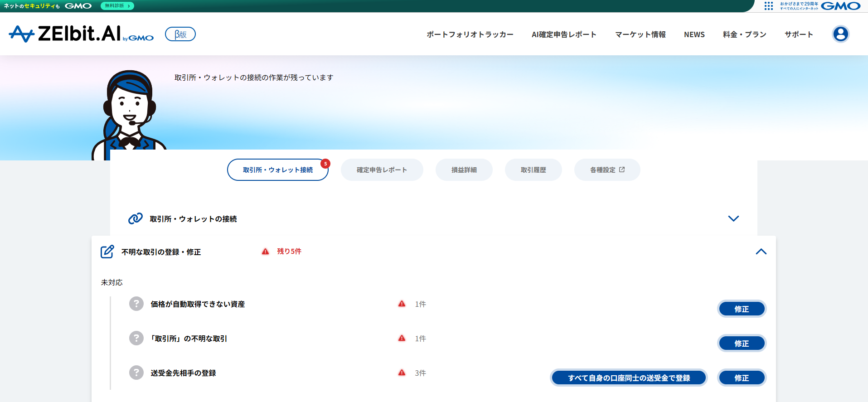Expand 取引所・ウォレットの接続 section chevron
The image size is (868, 402).
tap(733, 218)
